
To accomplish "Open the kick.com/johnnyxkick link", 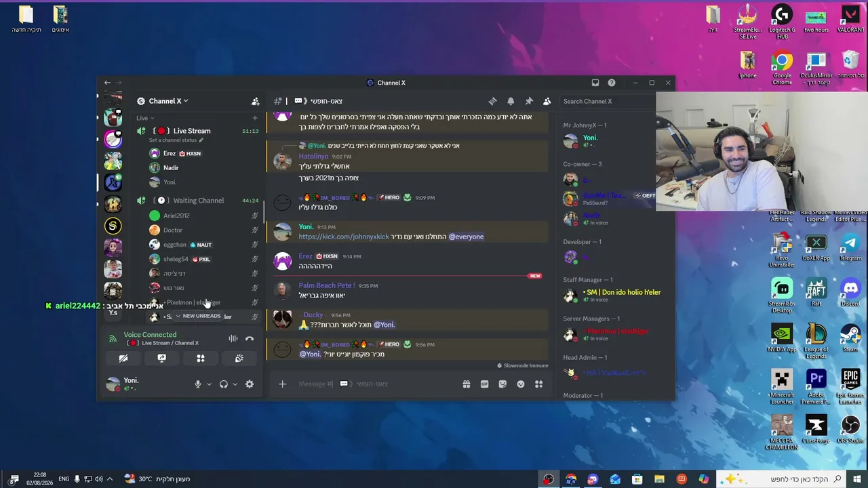I will (x=344, y=237).
